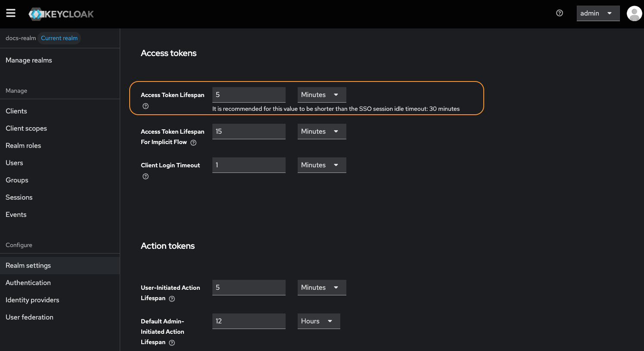Image resolution: width=644 pixels, height=351 pixels.
Task: Show help for User-Initiated Action Lifespan
Action: click(172, 299)
